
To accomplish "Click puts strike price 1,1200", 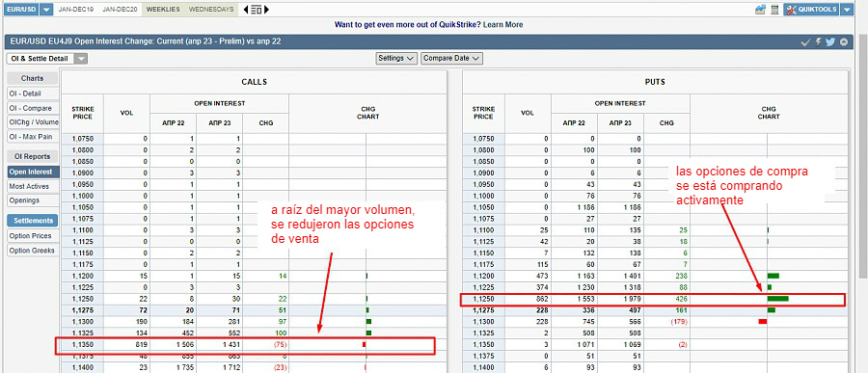I will [x=483, y=276].
